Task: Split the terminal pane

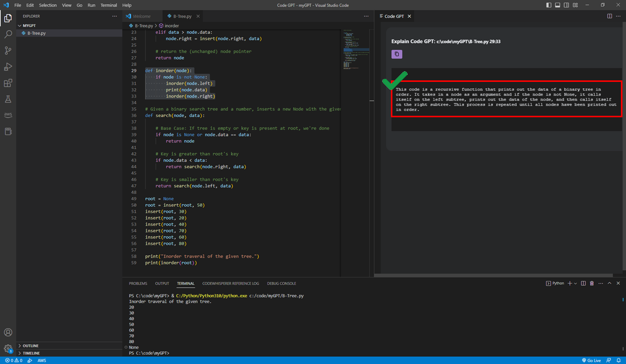Action: [x=583, y=284]
